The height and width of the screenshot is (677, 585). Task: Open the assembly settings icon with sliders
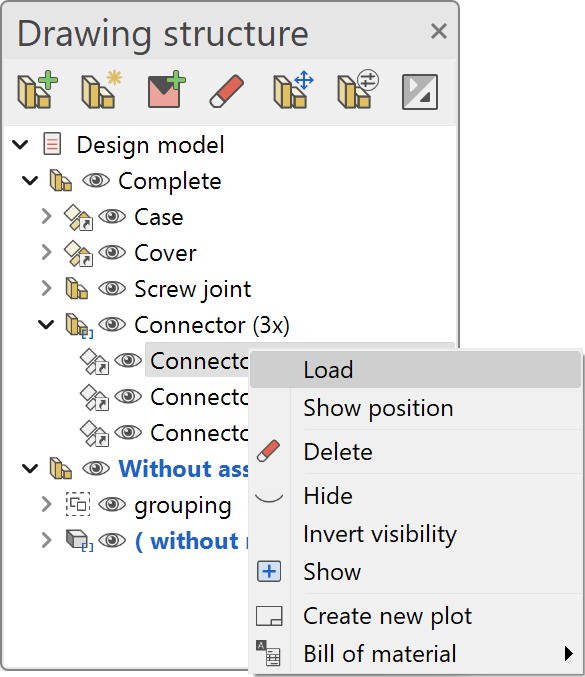(x=358, y=89)
